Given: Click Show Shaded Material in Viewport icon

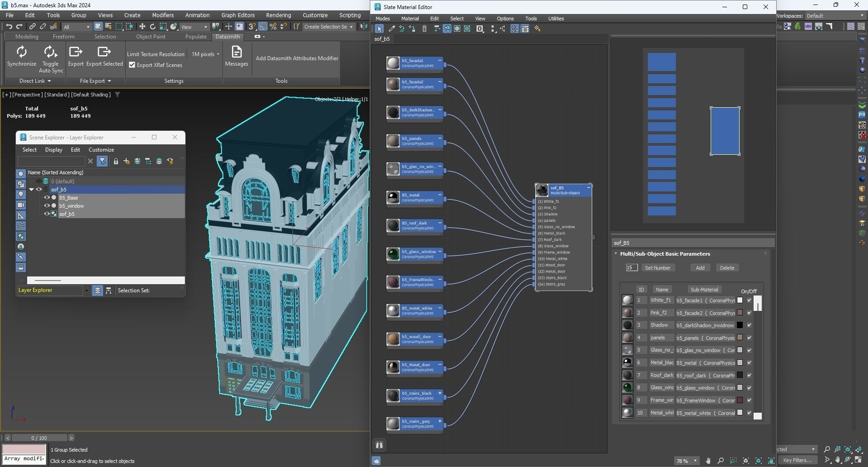Looking at the screenshot, I should click(457, 29).
